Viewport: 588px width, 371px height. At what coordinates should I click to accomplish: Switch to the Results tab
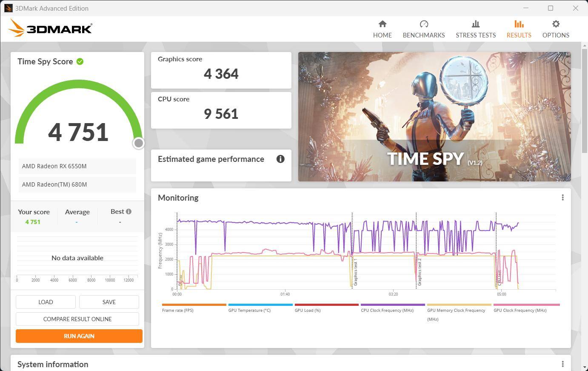click(519, 29)
